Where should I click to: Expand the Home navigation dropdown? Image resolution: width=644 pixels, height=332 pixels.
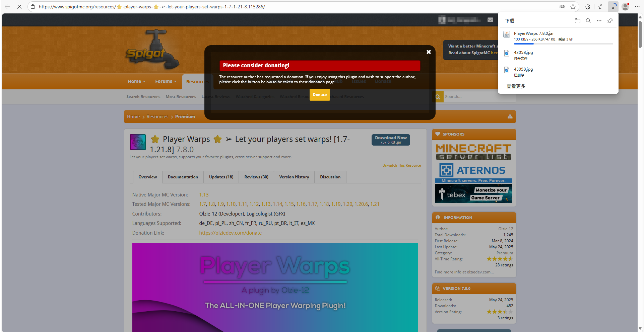coord(136,81)
